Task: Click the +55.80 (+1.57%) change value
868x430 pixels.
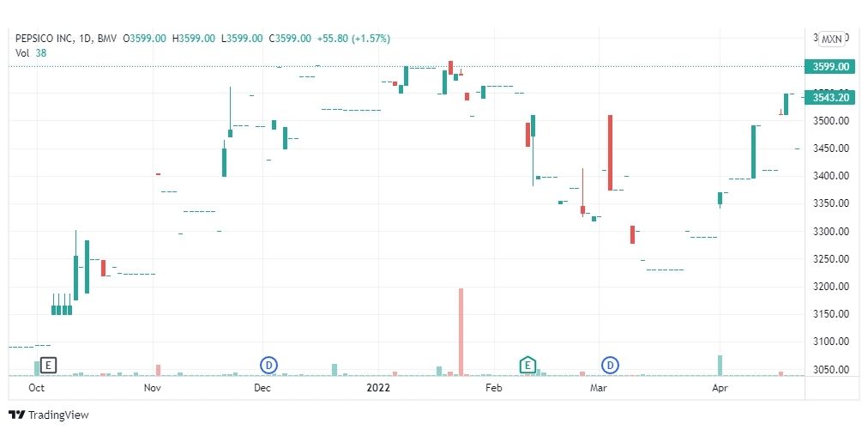Action: 353,39
